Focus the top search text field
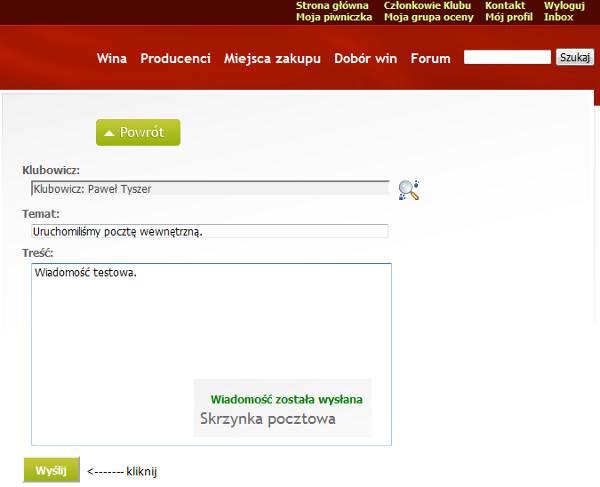 [x=507, y=58]
